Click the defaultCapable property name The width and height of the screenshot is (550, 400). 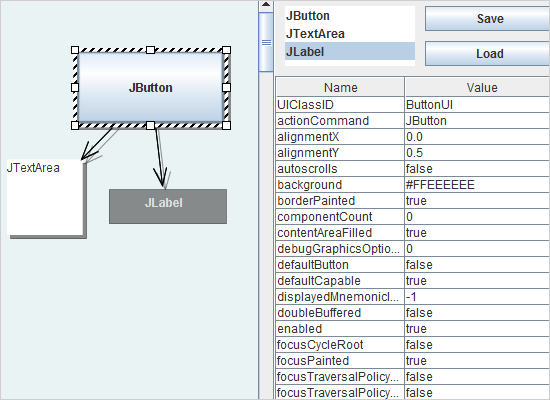pos(340,281)
